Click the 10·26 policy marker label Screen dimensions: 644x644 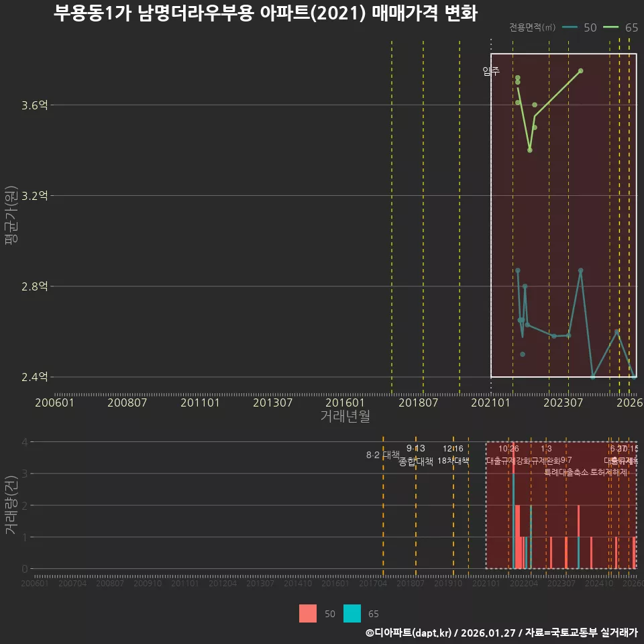point(508,449)
